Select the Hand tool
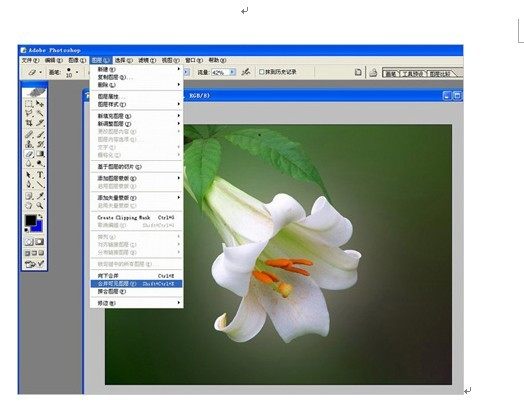 29,205
